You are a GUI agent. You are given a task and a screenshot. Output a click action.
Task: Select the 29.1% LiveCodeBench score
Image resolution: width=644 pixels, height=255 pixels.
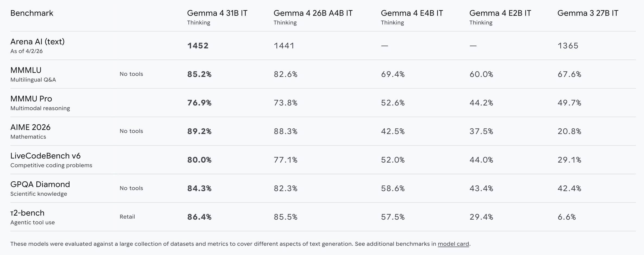pyautogui.click(x=569, y=160)
